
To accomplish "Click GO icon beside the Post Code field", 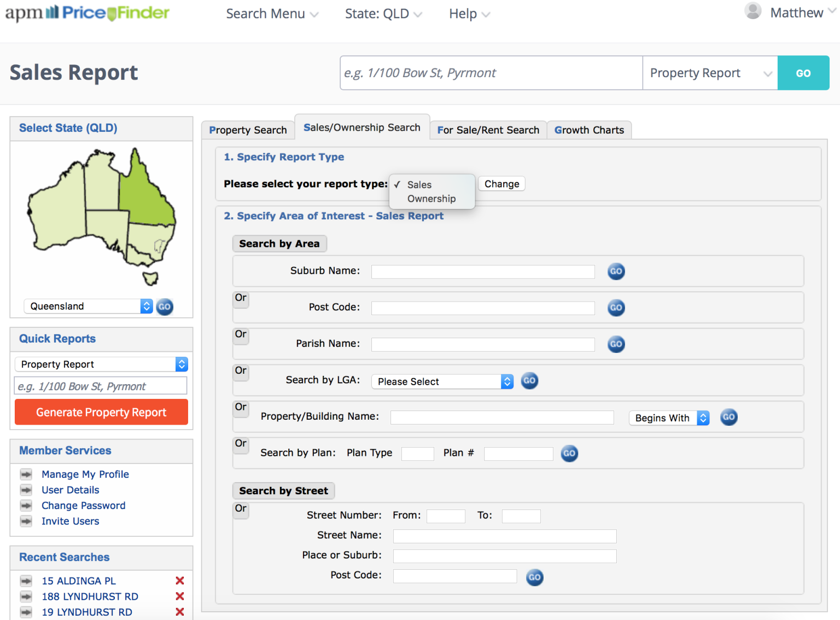I will [x=616, y=308].
